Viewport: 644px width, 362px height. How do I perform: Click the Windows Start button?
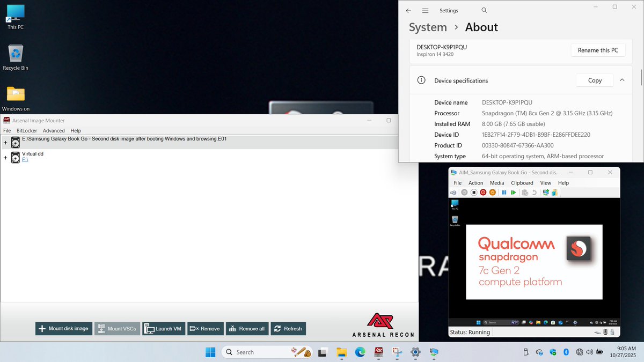pyautogui.click(x=210, y=352)
